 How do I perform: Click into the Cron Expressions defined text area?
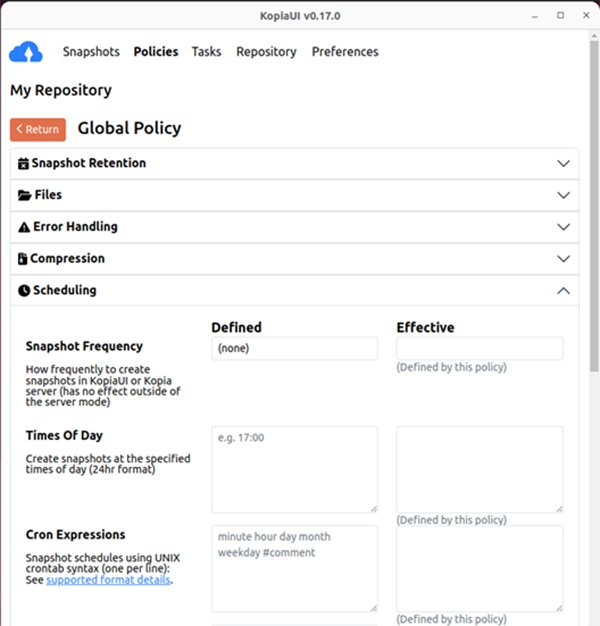[x=294, y=568]
